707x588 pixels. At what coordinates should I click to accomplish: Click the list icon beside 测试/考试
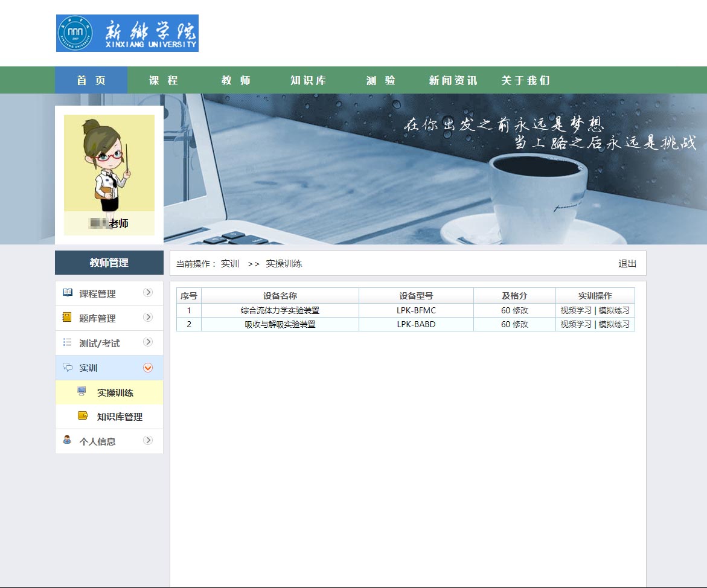click(67, 342)
